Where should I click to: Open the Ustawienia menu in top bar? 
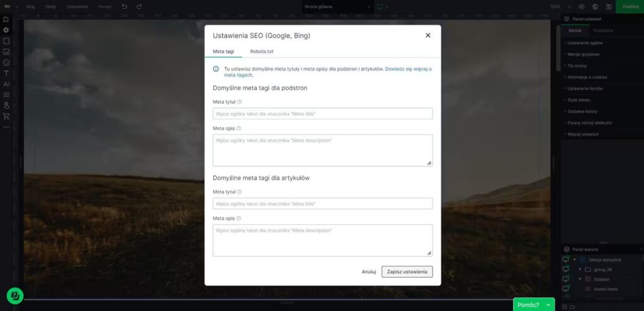[77, 6]
